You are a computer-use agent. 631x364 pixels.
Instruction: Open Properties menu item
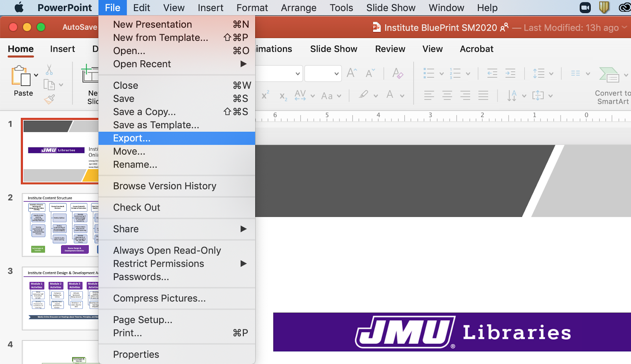pos(177,355)
